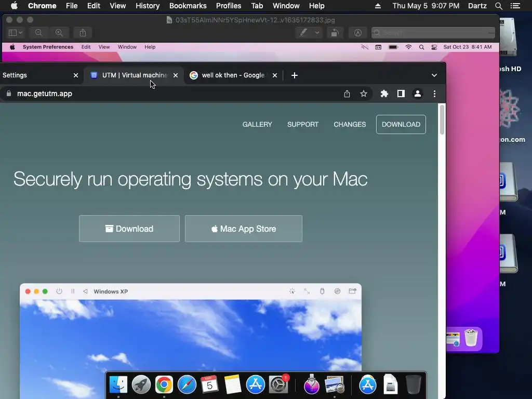This screenshot has width=532, height=399.
Task: Click the Chrome page vertical scrollbar
Action: (442, 119)
